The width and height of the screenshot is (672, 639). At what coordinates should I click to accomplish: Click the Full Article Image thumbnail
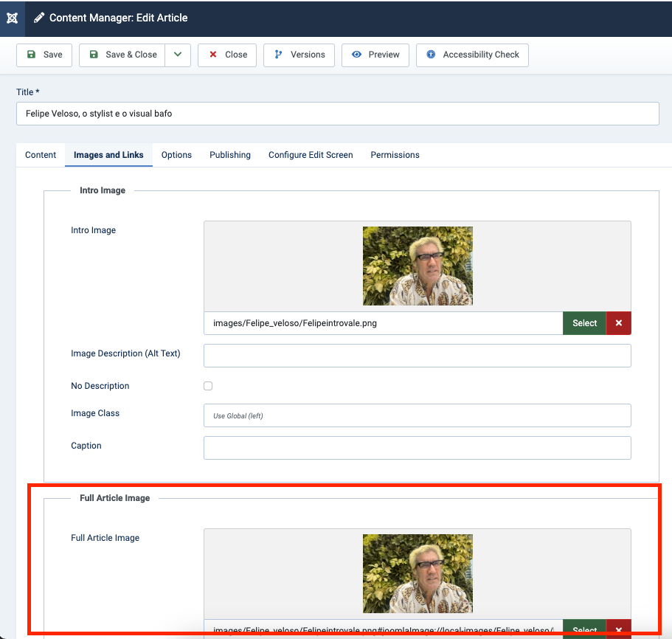[418, 573]
